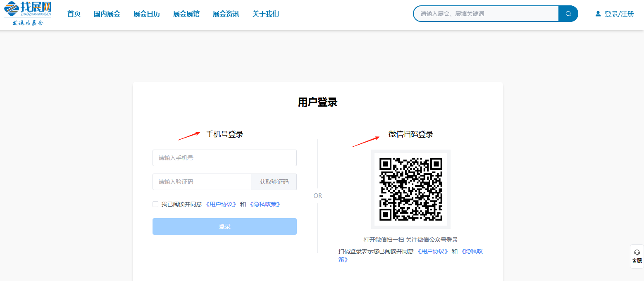The width and height of the screenshot is (644, 281).
Task: Open 《隐私政策》 link under phone login
Action: coord(265,204)
